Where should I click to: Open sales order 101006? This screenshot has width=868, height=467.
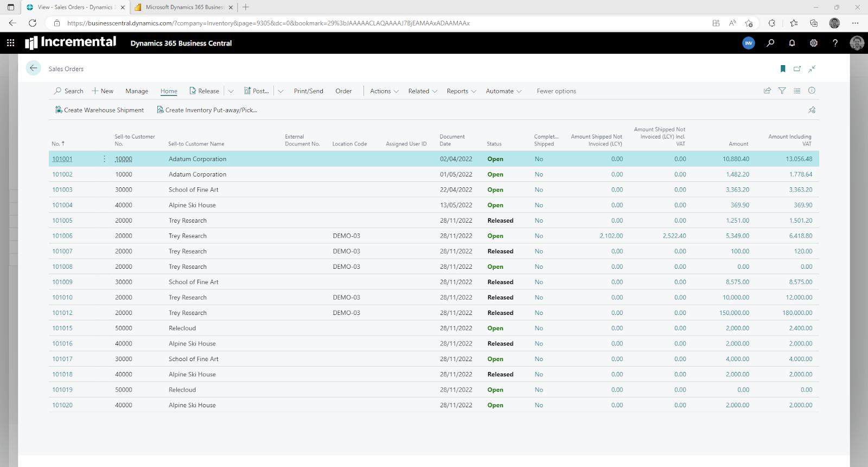(x=62, y=236)
